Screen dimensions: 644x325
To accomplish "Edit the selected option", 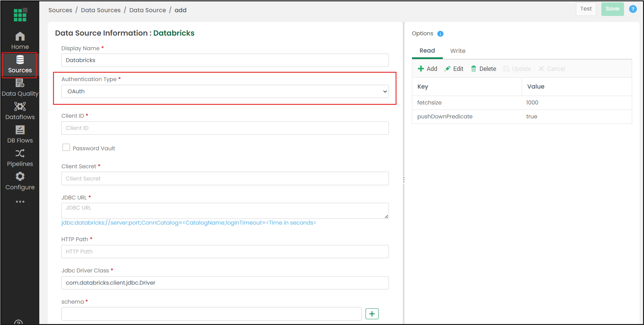I will coord(454,69).
